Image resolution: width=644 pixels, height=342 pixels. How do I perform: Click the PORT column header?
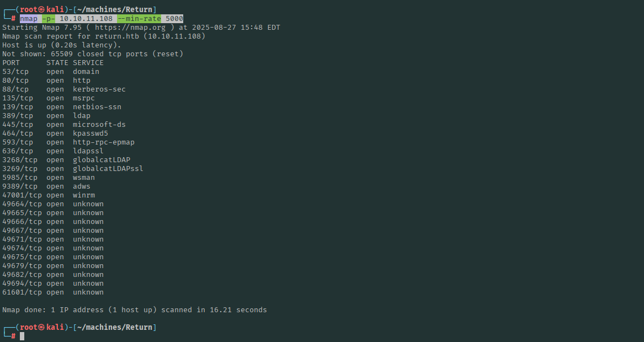(11, 63)
